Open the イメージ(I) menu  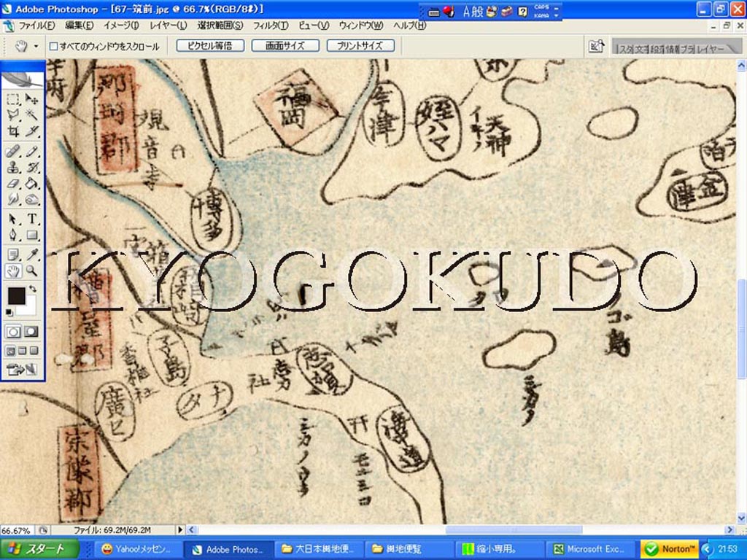pyautogui.click(x=121, y=26)
